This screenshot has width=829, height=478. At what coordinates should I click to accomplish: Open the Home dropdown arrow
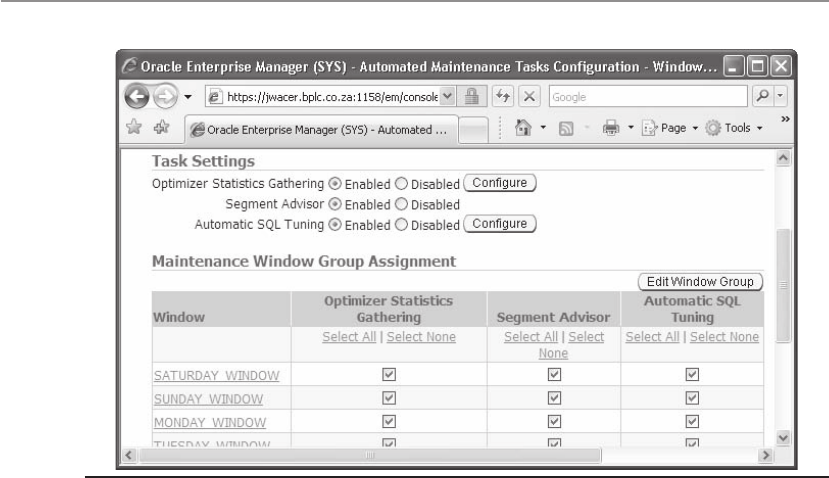point(543,127)
